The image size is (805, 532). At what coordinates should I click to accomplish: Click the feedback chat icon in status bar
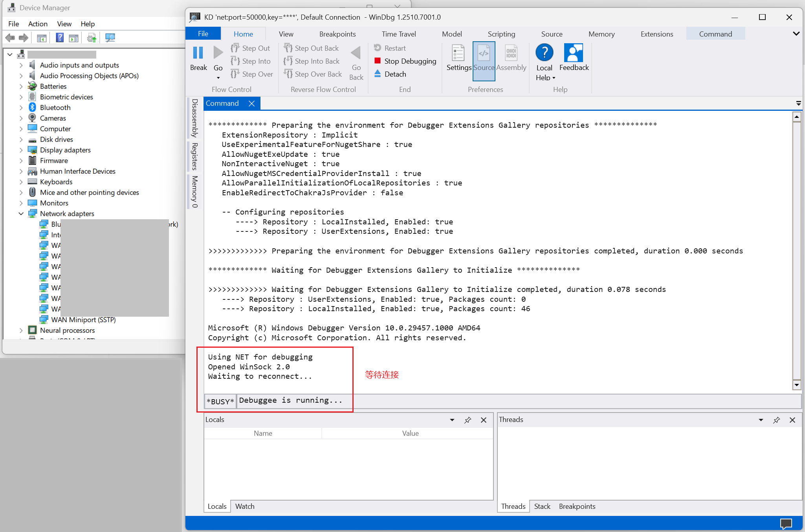click(x=786, y=523)
